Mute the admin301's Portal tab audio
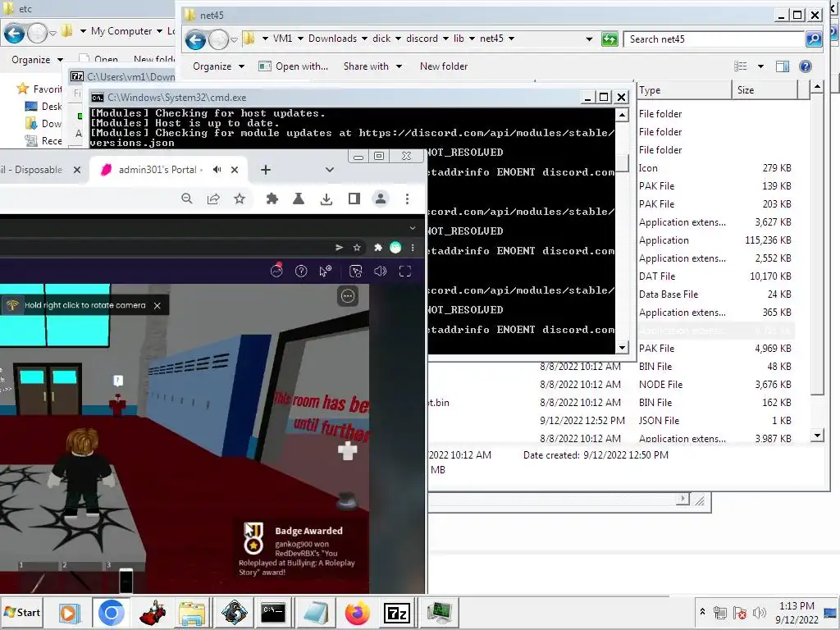Viewport: 840px width, 630px height. [x=217, y=170]
